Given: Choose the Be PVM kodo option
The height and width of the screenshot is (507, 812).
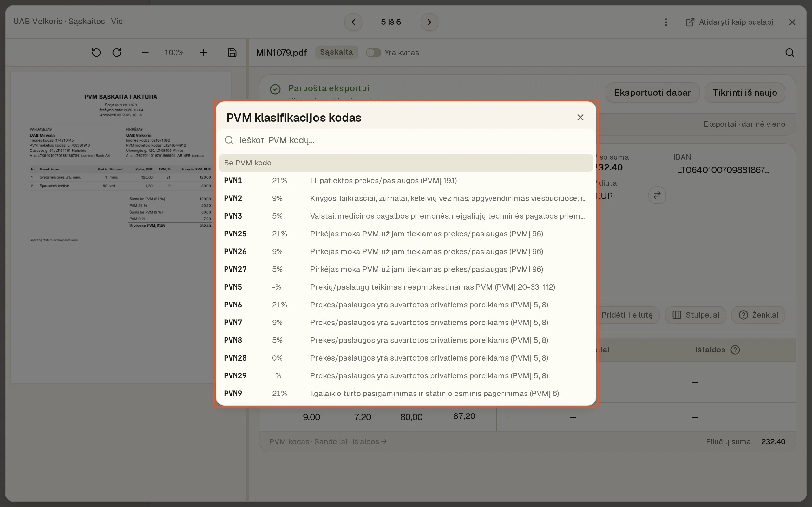Looking at the screenshot, I should pyautogui.click(x=406, y=163).
